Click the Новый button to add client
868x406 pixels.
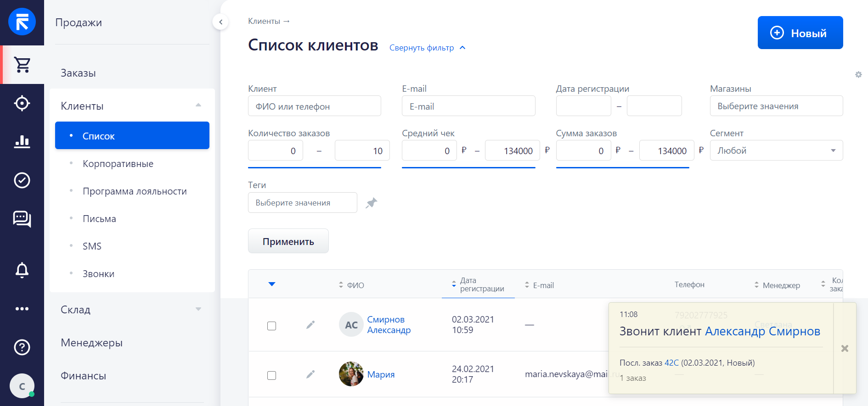800,33
